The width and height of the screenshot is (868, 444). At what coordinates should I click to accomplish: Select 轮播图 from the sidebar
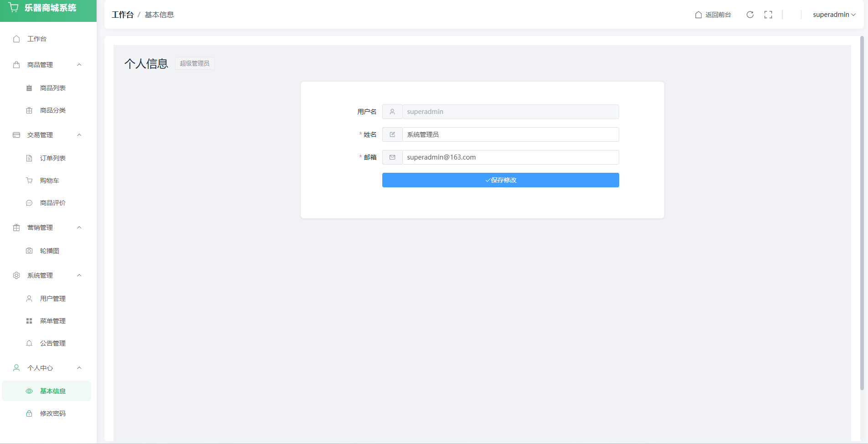pos(49,251)
